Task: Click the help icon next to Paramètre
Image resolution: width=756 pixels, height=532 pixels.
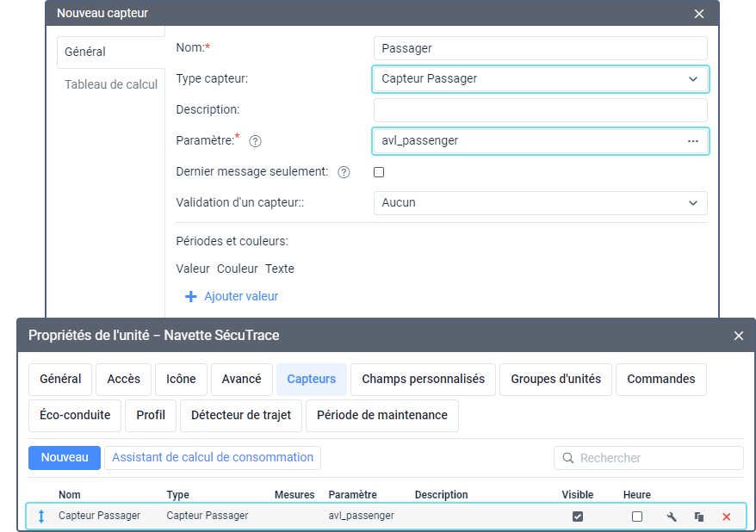Action: [x=255, y=141]
